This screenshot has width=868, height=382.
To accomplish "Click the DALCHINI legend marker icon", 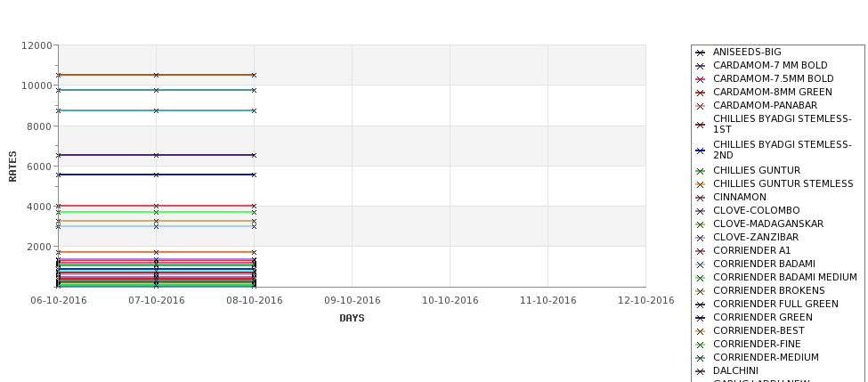I will (x=700, y=372).
